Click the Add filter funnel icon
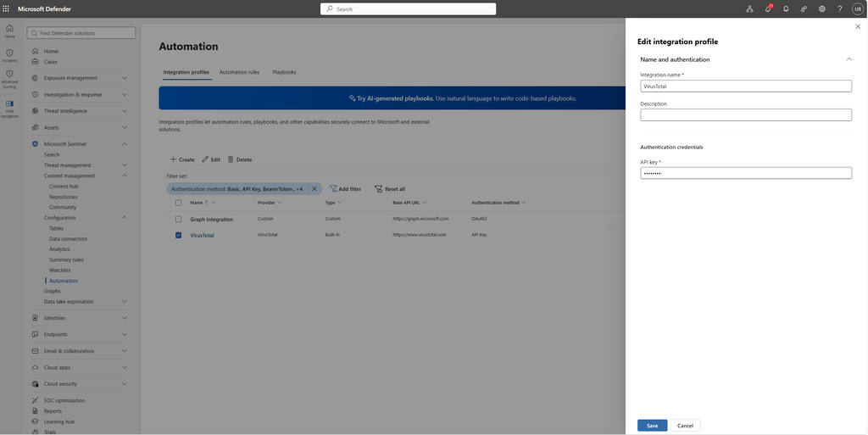The width and height of the screenshot is (868, 435). 333,189
